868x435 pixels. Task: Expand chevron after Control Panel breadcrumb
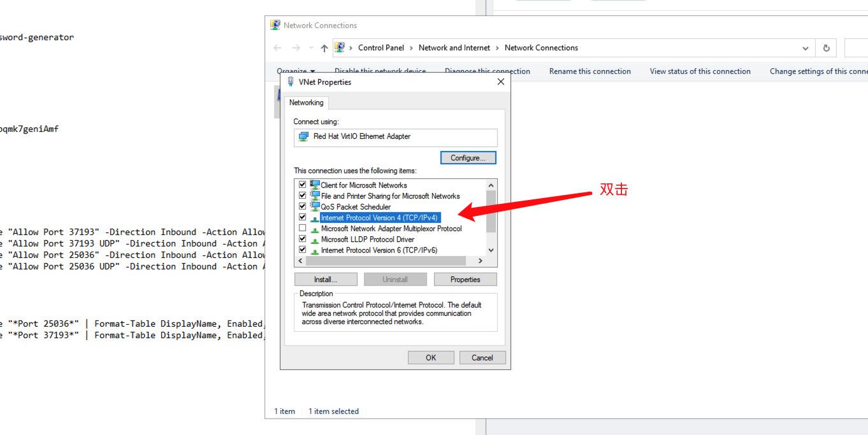tap(412, 48)
